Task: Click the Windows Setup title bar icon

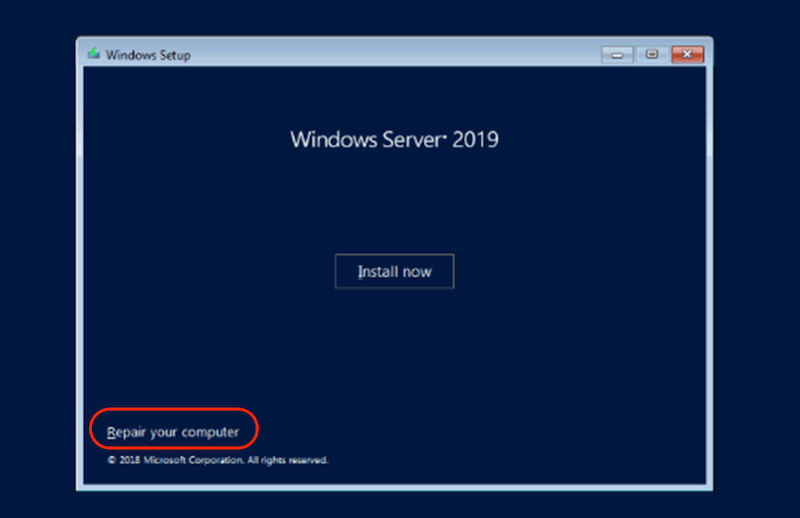Action: (94, 54)
